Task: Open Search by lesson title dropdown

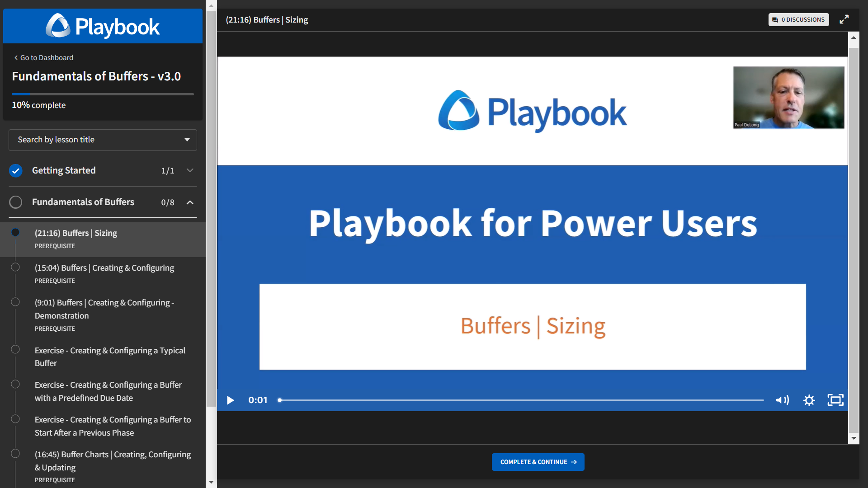Action: [x=103, y=140]
